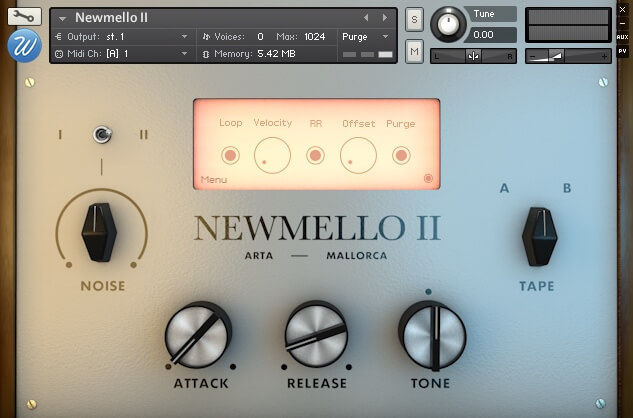633x418 pixels.
Task: Click the Memory 5.42 MB text
Action: click(x=277, y=54)
